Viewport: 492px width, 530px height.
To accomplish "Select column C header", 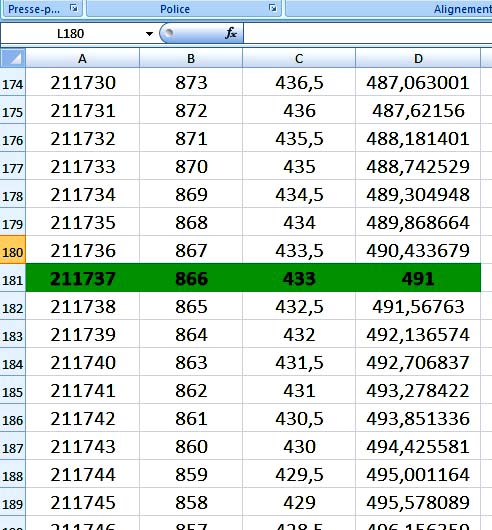I will click(x=299, y=58).
